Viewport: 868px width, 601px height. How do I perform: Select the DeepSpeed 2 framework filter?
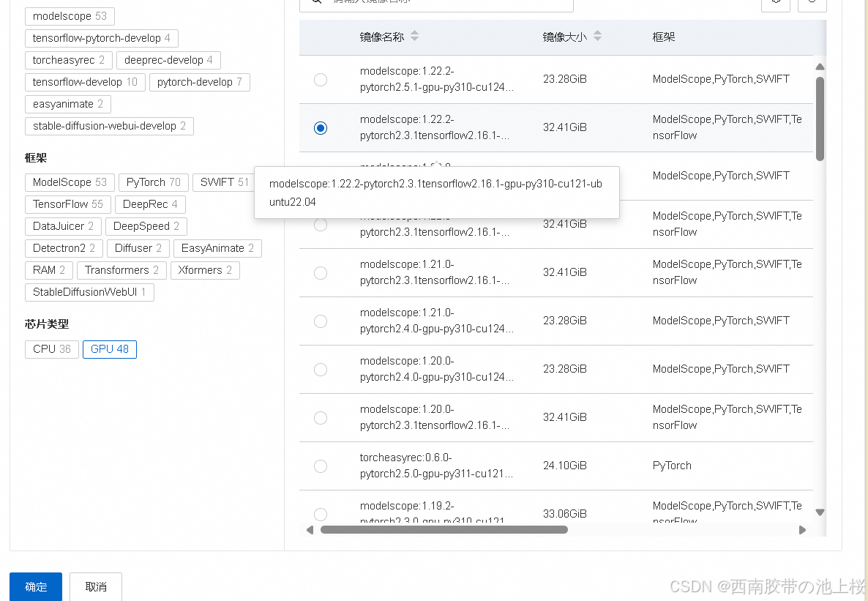tap(146, 226)
